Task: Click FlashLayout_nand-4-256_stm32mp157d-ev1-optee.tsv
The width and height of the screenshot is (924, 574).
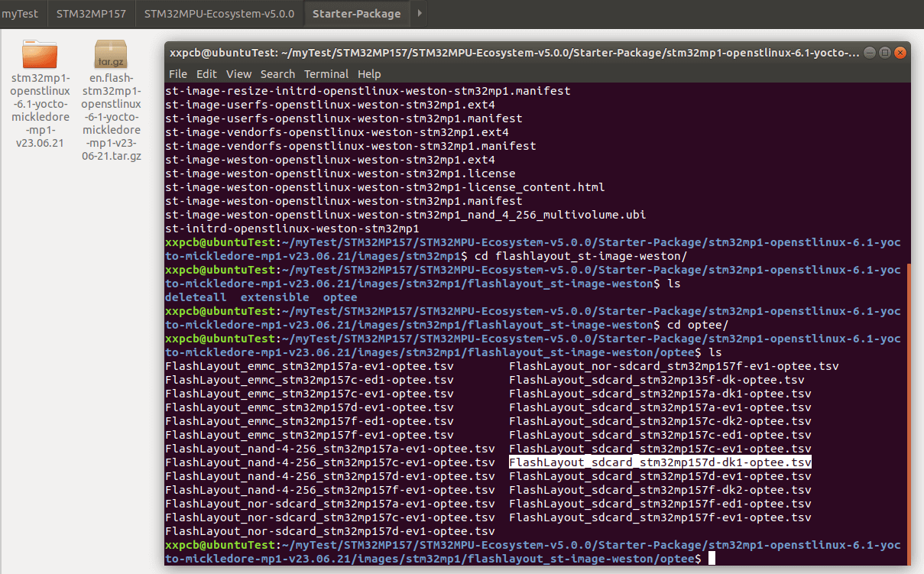Action: pos(330,476)
